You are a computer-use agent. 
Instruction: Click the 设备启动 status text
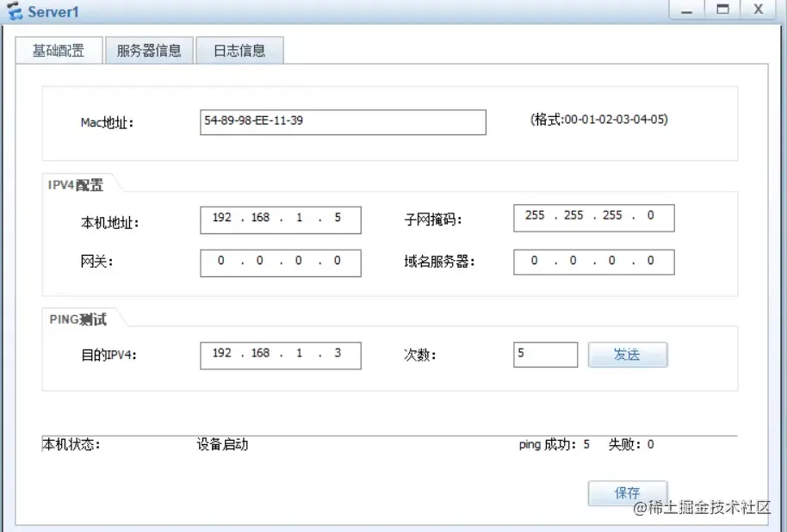click(222, 444)
